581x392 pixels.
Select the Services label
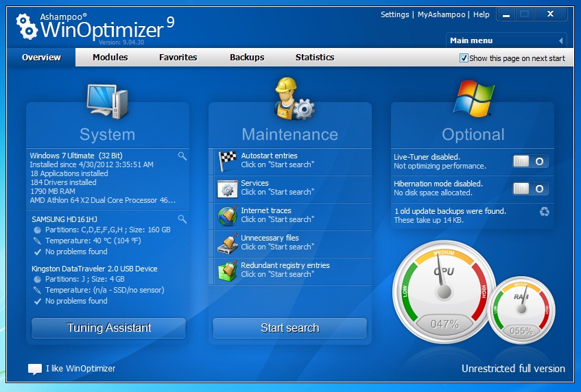254,183
